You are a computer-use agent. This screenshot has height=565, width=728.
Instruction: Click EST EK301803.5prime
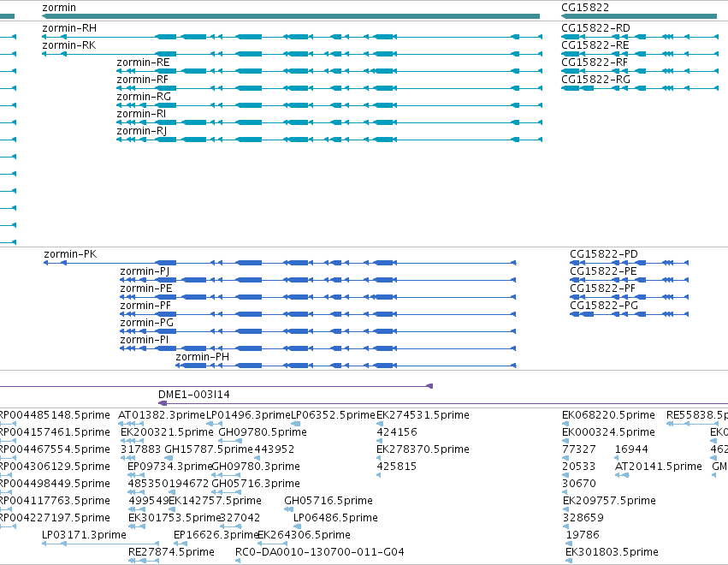612,552
